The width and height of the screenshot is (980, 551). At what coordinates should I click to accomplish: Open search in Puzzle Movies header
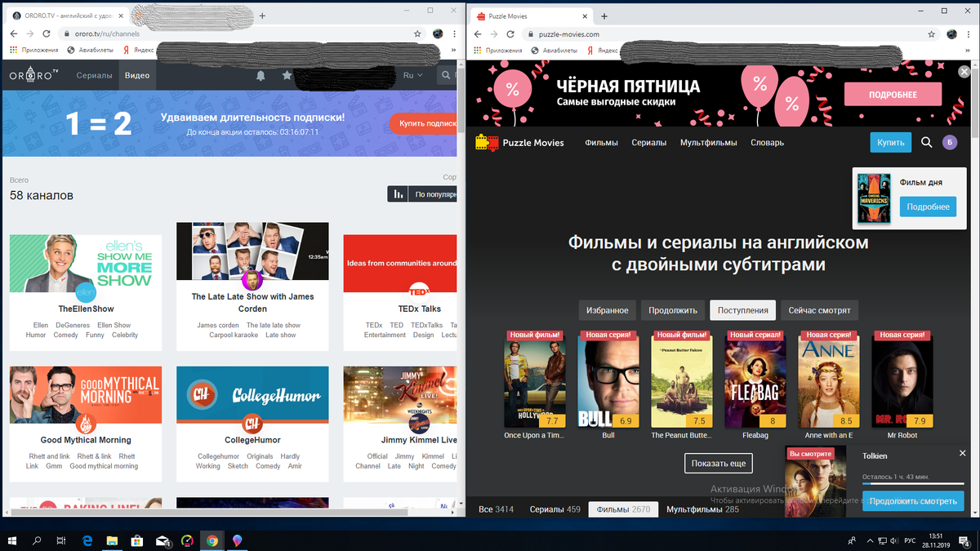[x=927, y=142]
